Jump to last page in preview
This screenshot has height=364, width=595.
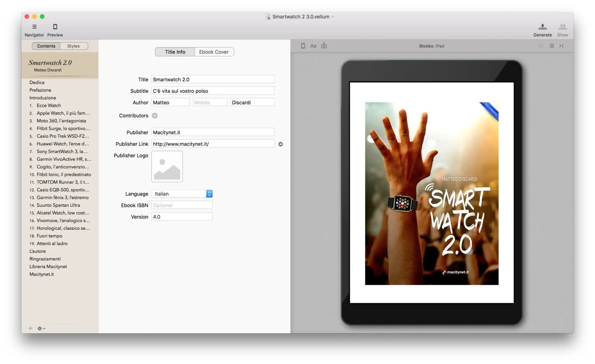(x=561, y=46)
